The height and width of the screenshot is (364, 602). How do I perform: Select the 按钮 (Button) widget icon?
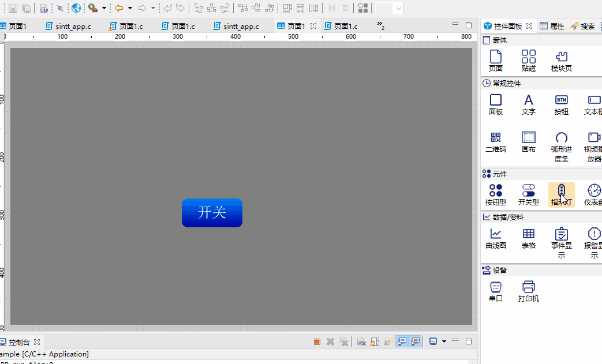(561, 105)
